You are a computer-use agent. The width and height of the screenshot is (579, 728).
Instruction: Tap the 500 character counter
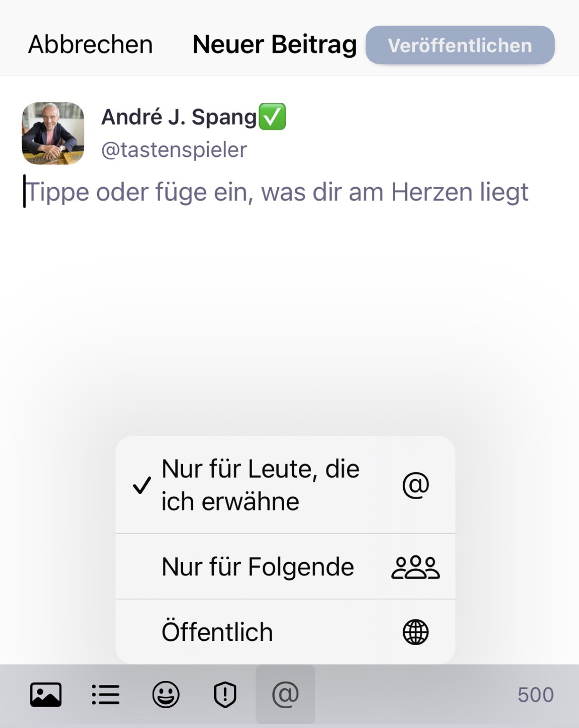click(x=535, y=695)
